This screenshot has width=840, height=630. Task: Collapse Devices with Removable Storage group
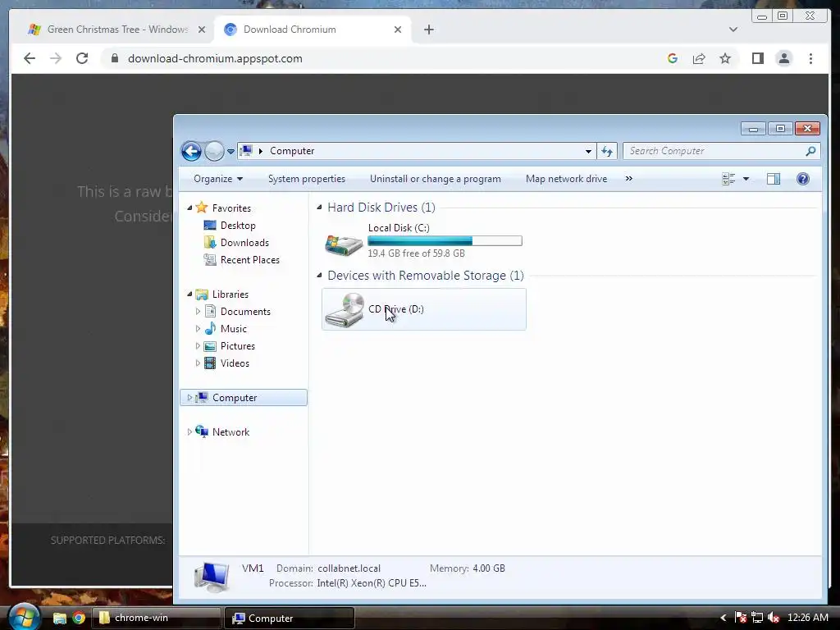tap(319, 276)
